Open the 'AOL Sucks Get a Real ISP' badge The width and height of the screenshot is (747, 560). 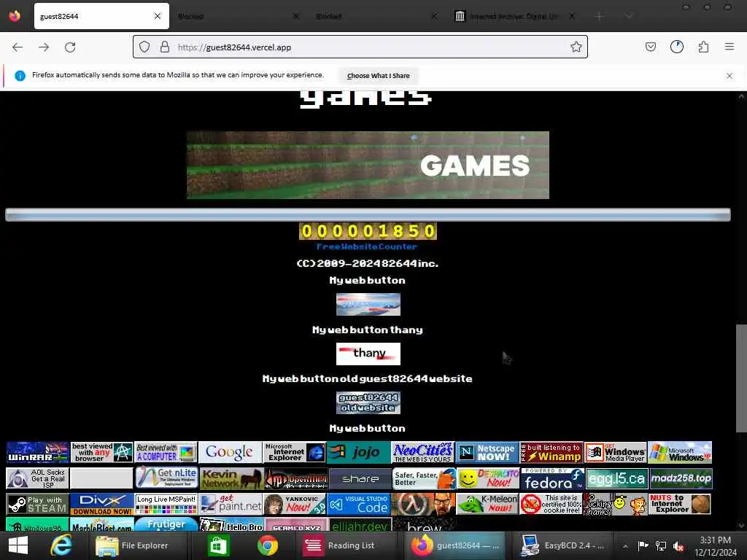pos(38,478)
